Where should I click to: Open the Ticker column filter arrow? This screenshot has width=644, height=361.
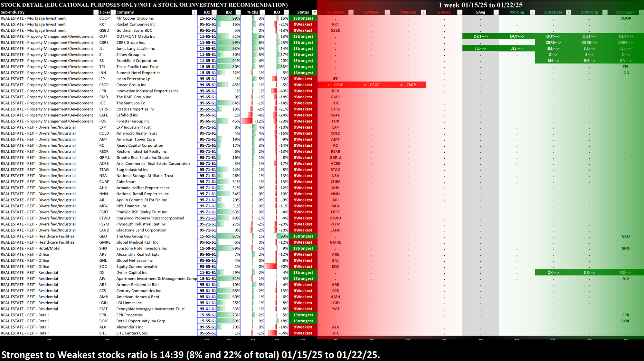click(x=113, y=12)
